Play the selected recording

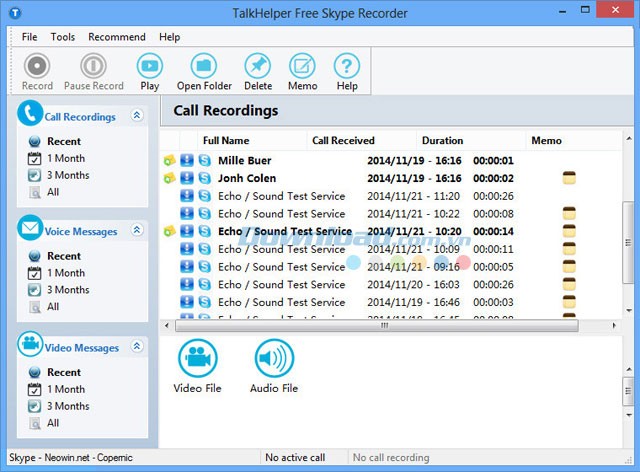click(x=149, y=72)
